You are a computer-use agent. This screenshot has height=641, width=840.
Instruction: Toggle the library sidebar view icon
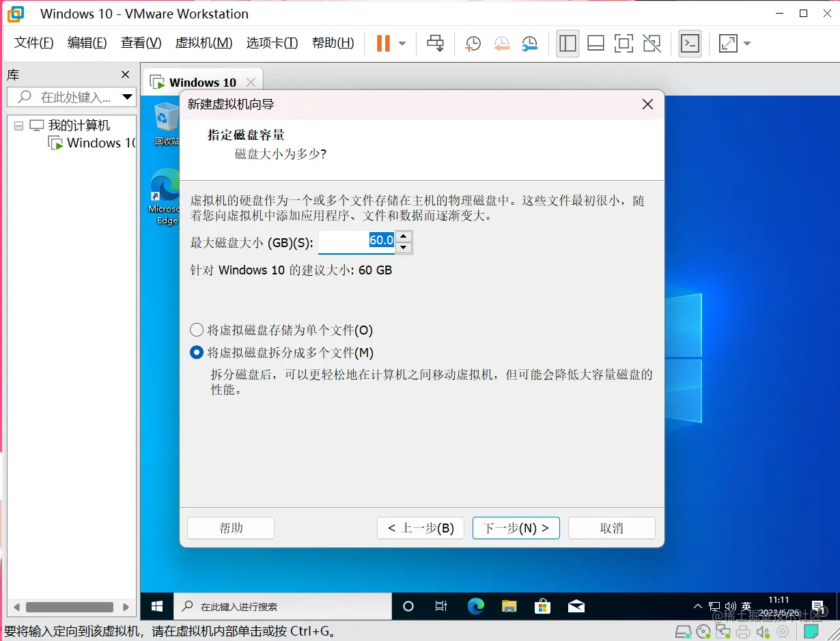[568, 44]
